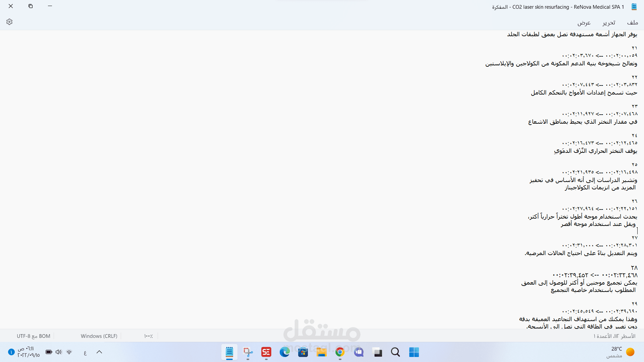Open the clock and date flyout
Screen dimensions: 644x362
coord(29,352)
